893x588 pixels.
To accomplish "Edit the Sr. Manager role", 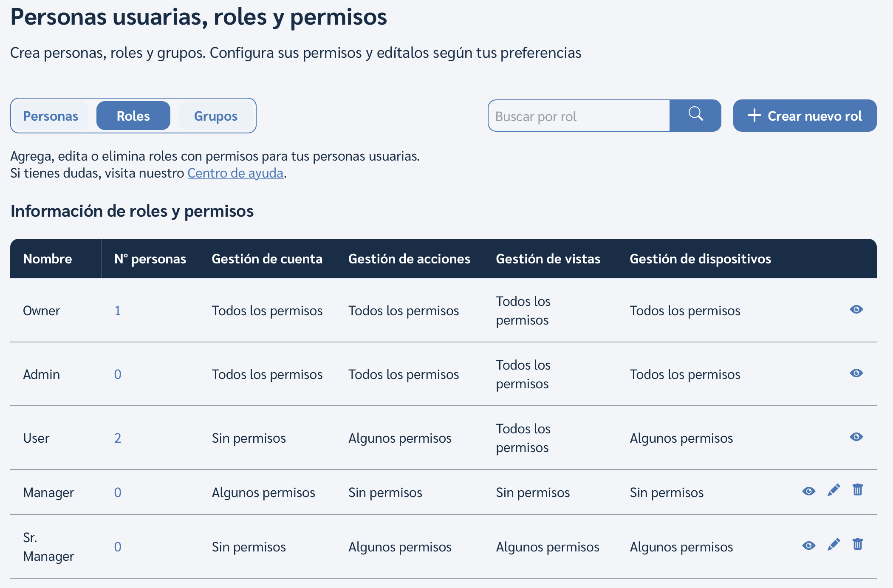I will [834, 545].
